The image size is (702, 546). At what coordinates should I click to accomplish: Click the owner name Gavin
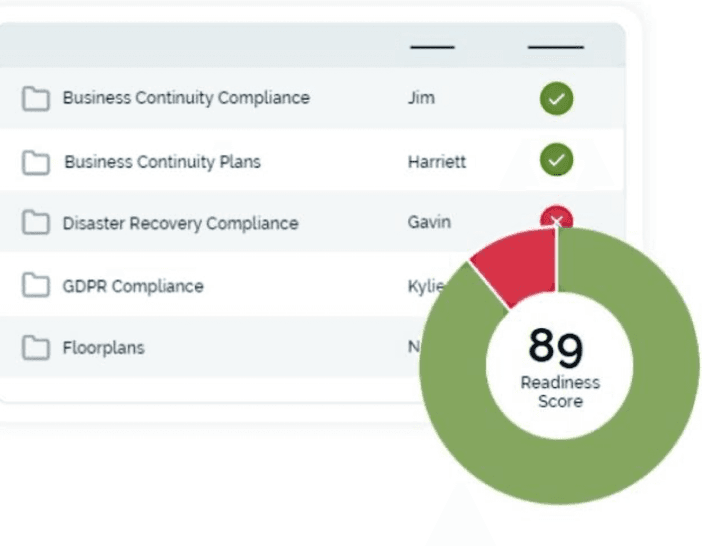tap(429, 222)
